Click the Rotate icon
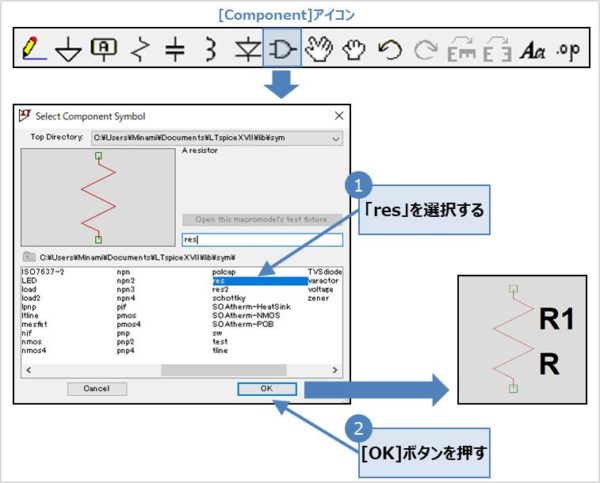 click(462, 49)
